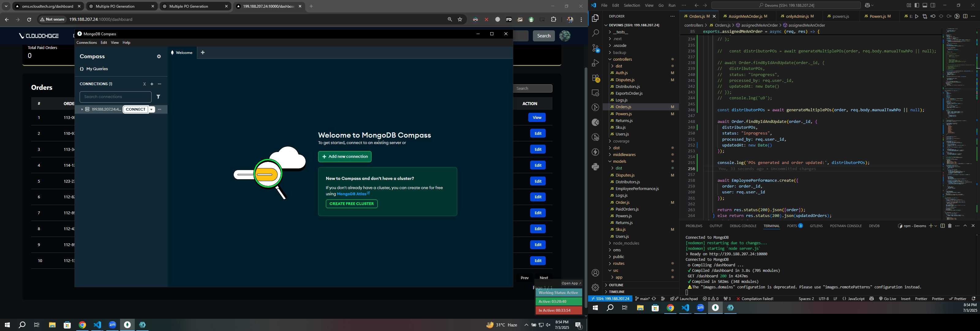Add new connection plus icon beside CONNECTIONS
Screen dimensions: 980x331
152,84
